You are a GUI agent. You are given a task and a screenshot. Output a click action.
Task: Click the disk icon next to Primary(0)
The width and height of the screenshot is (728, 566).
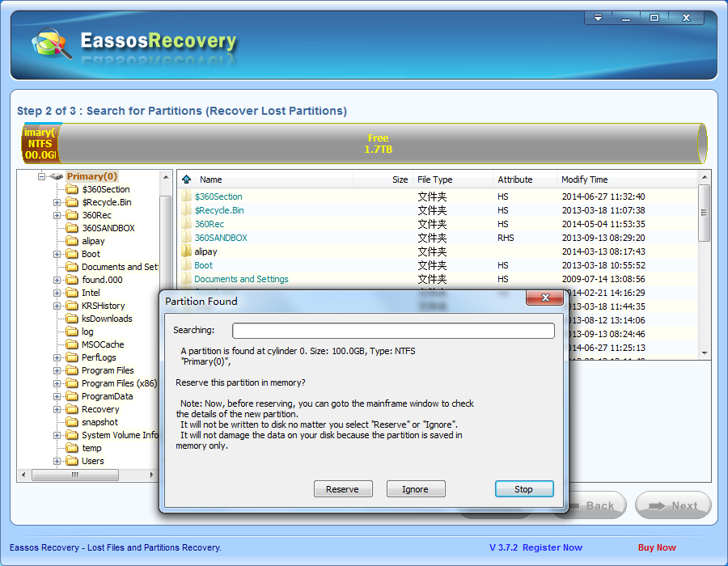click(57, 176)
